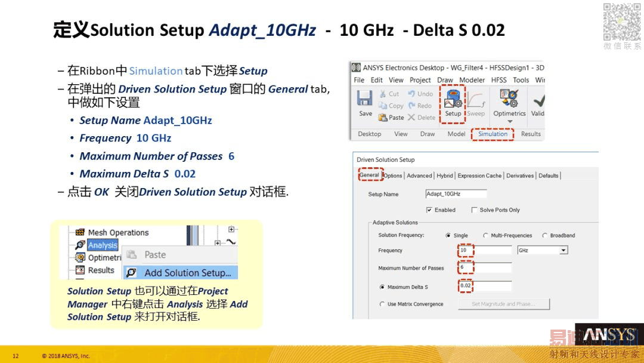The width and height of the screenshot is (644, 363).
Task: Switch to the View ribbon tab
Action: pos(401,134)
